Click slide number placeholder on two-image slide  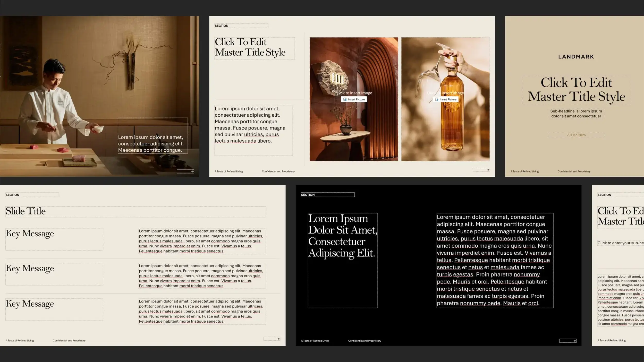coord(481,170)
